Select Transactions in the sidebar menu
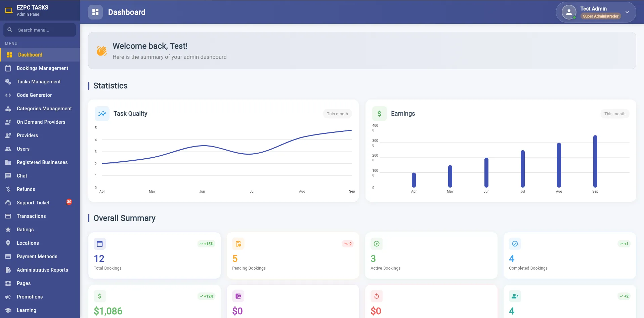Image resolution: width=644 pixels, height=318 pixels. (x=40, y=216)
